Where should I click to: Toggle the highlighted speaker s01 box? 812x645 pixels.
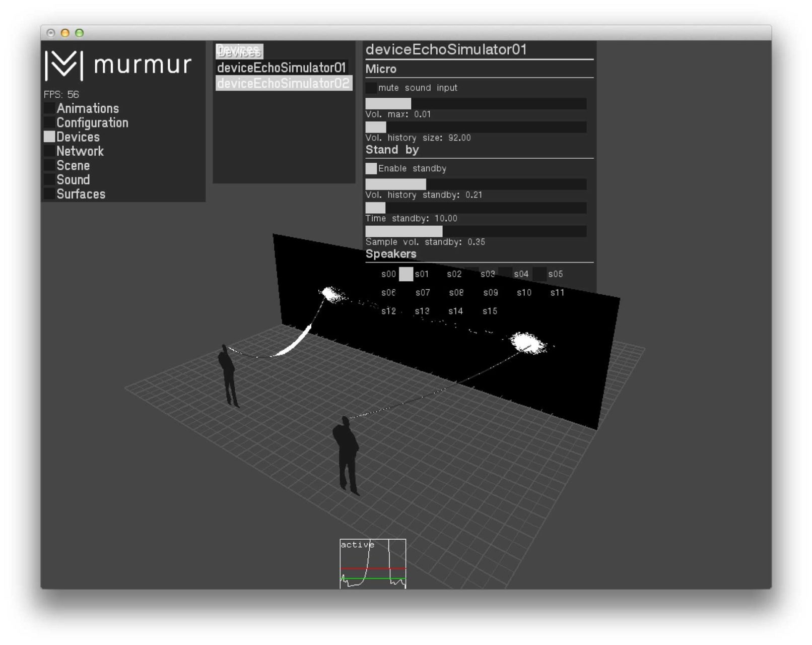click(x=406, y=274)
